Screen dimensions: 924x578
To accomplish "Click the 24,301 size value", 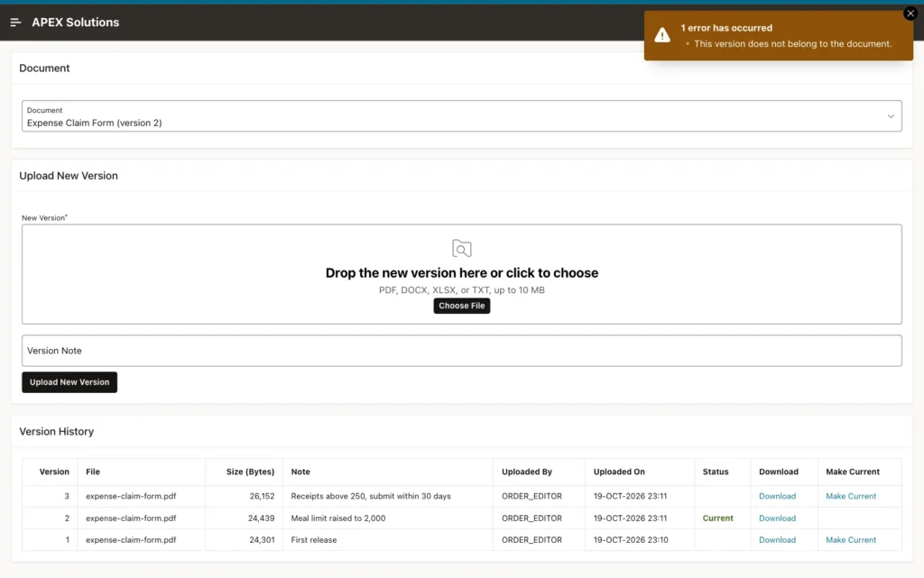I will (261, 540).
